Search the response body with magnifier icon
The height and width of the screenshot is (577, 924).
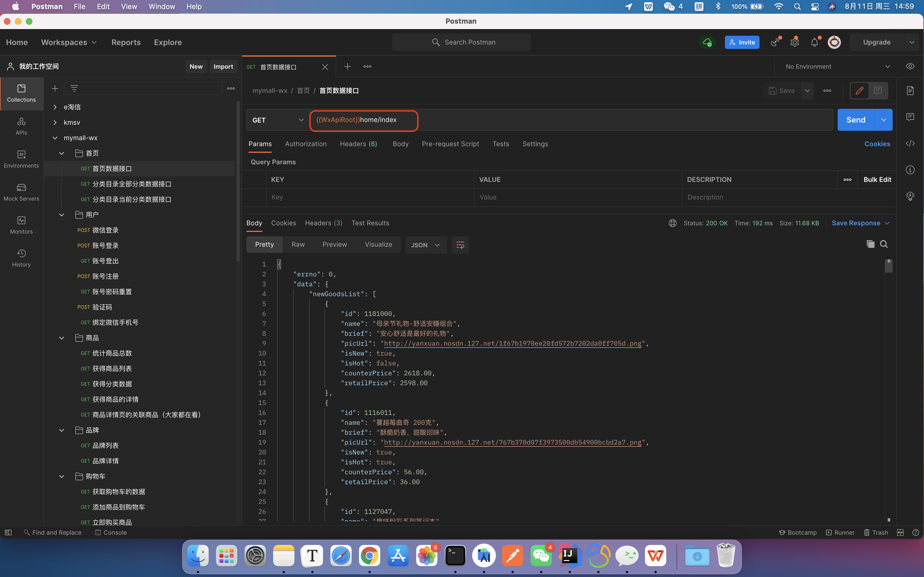pyautogui.click(x=884, y=244)
